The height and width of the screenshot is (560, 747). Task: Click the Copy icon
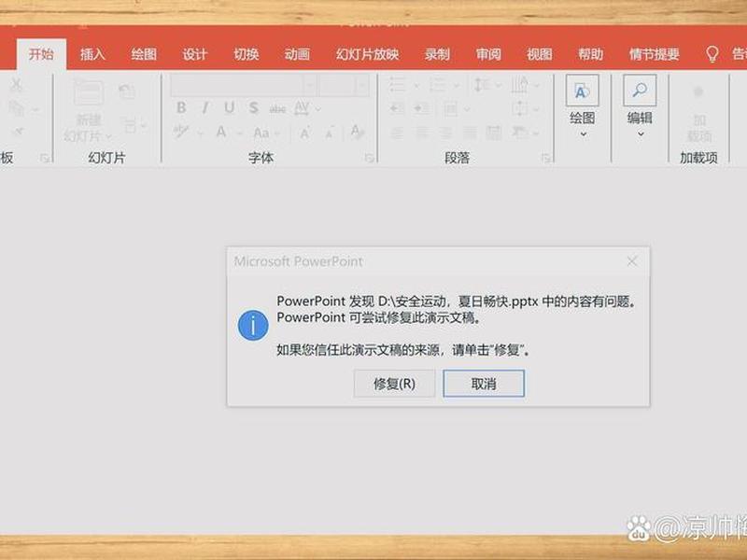click(16, 108)
